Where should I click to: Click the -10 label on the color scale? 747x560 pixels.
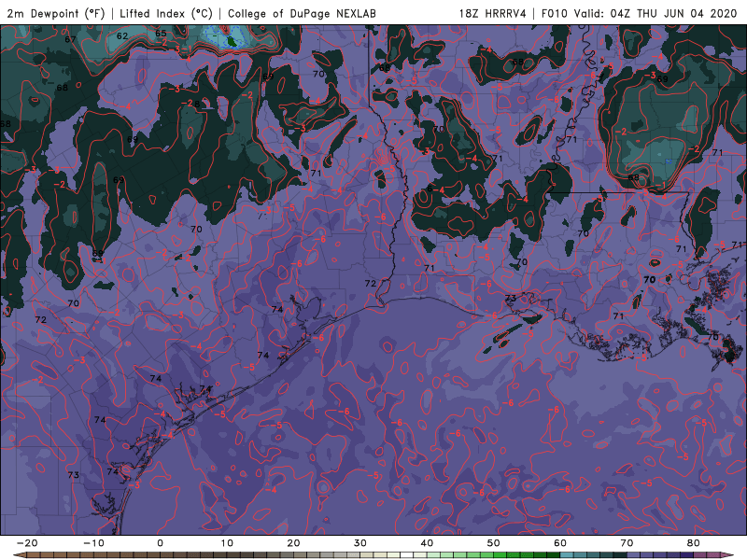point(93,543)
